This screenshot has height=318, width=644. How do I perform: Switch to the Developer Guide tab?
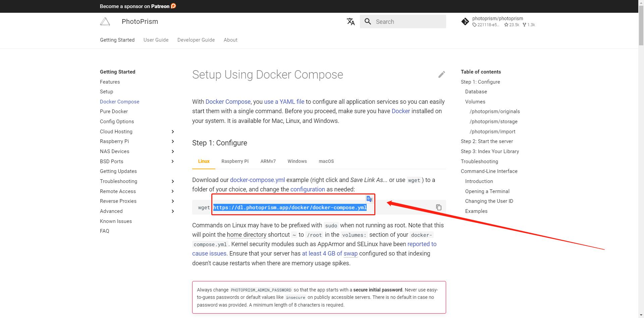196,40
